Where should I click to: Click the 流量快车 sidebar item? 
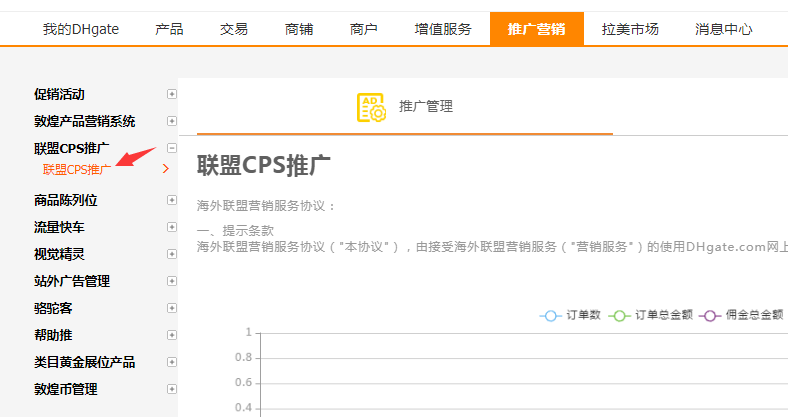[59, 227]
